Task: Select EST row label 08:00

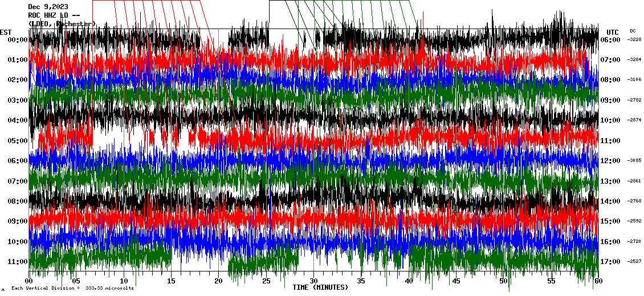Action: [17, 201]
